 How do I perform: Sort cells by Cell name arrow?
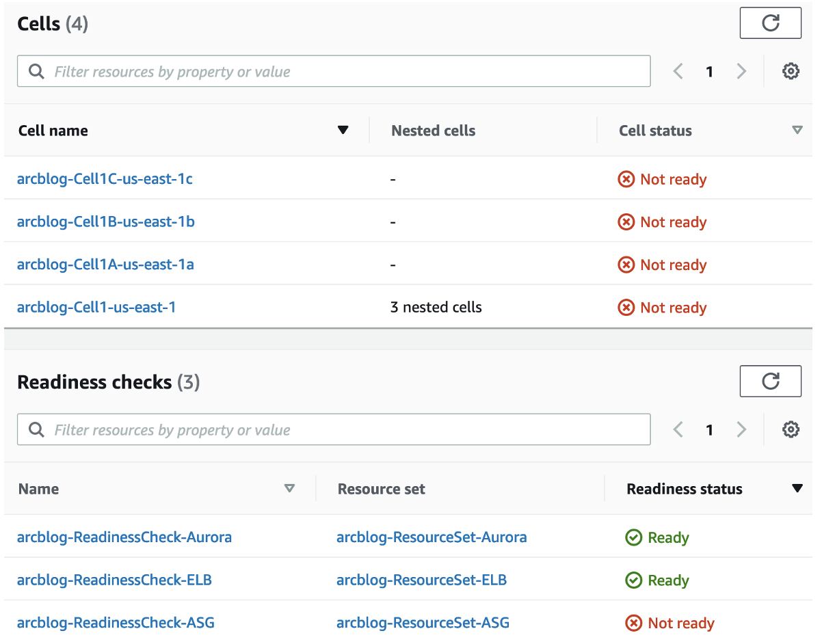point(343,131)
